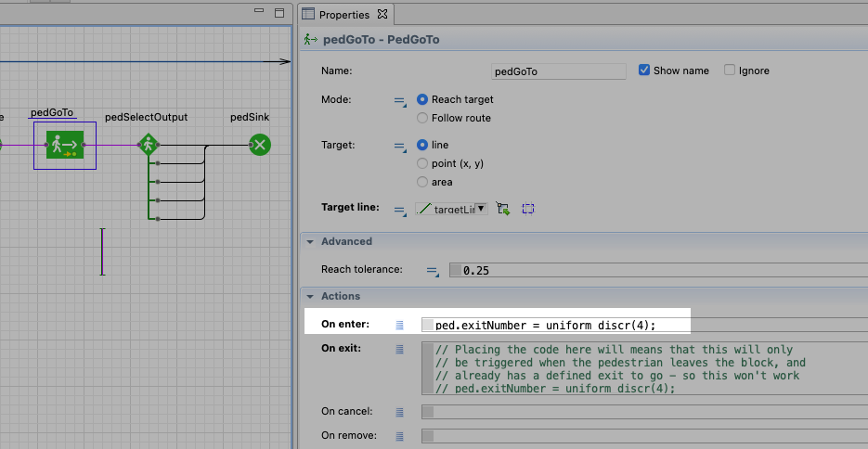This screenshot has height=449, width=868.
Task: Click the On enter code field
Action: coord(644,325)
